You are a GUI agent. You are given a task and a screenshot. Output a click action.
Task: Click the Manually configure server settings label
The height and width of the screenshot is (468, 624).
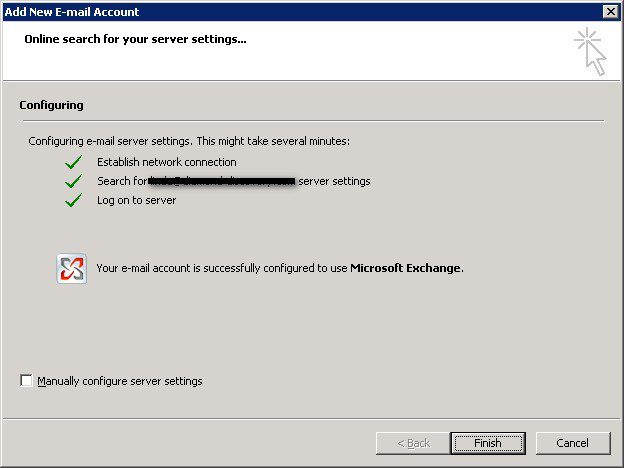coord(120,381)
